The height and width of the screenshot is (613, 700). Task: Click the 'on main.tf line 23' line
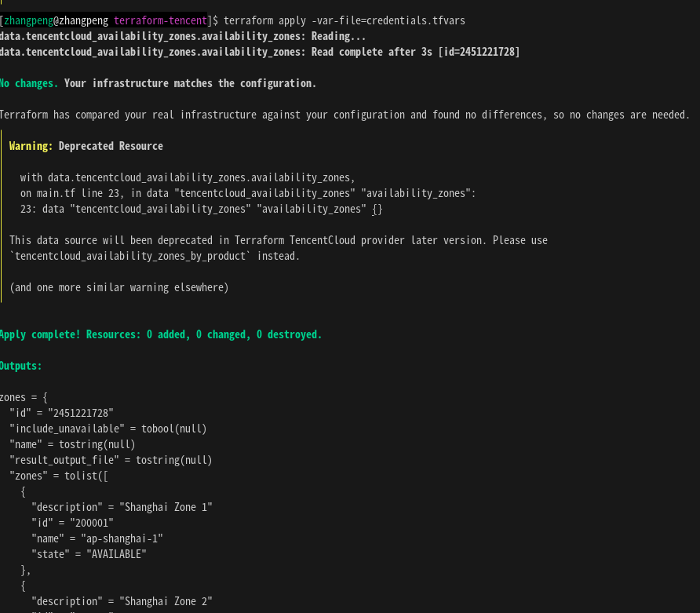248,193
